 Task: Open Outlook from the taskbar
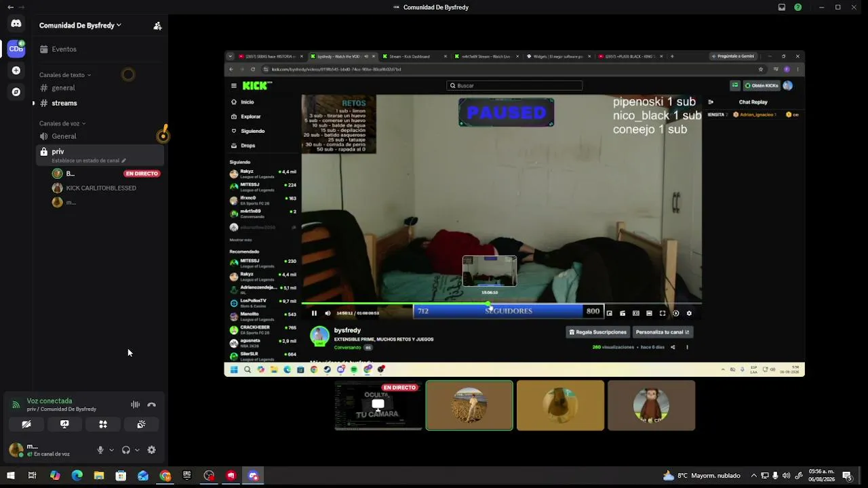143,476
